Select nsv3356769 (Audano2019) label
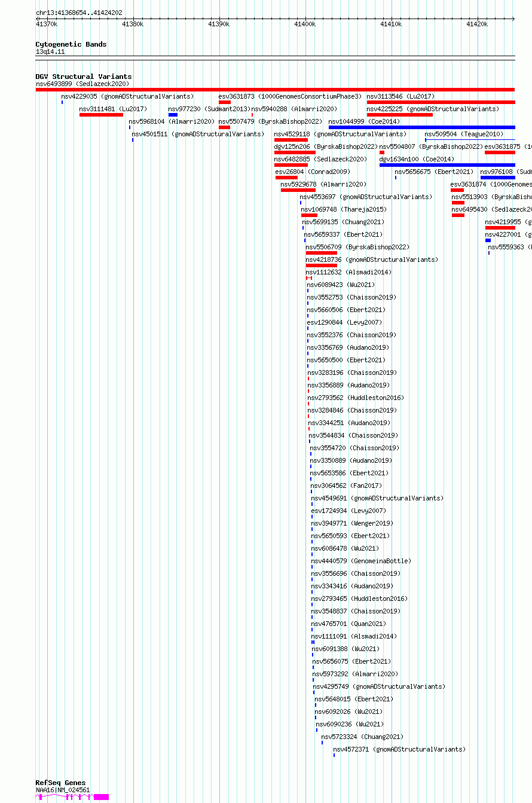The image size is (532, 803). coord(348,347)
